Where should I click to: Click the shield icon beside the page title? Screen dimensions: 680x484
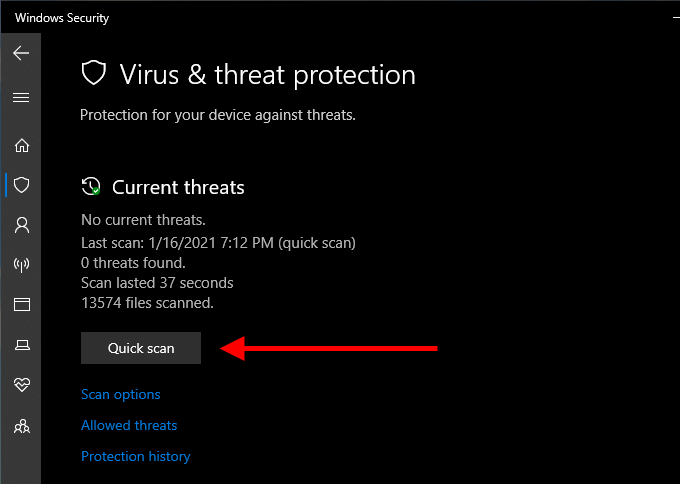[x=93, y=74]
